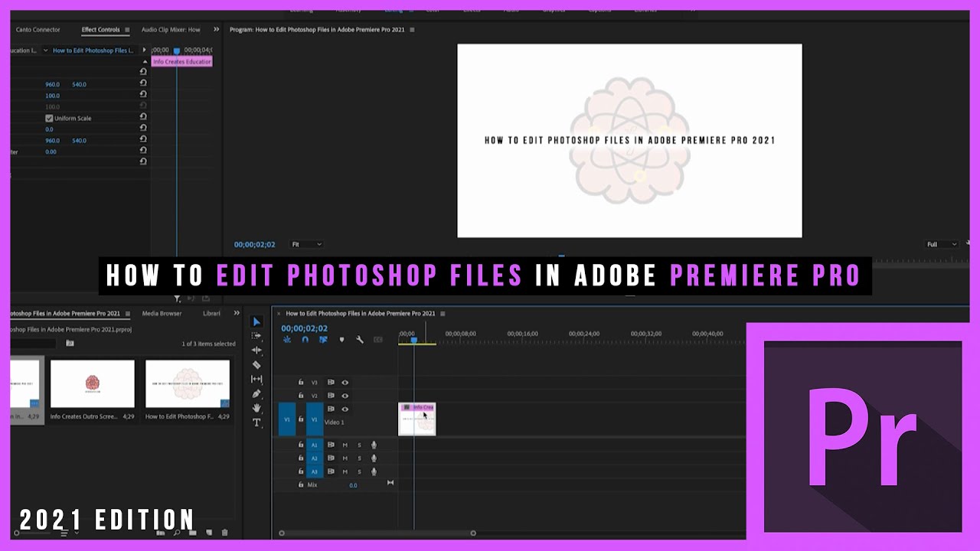Show hidden tabs beside Libraries tab
Viewport: 980px width, 551px height.
[x=237, y=313]
